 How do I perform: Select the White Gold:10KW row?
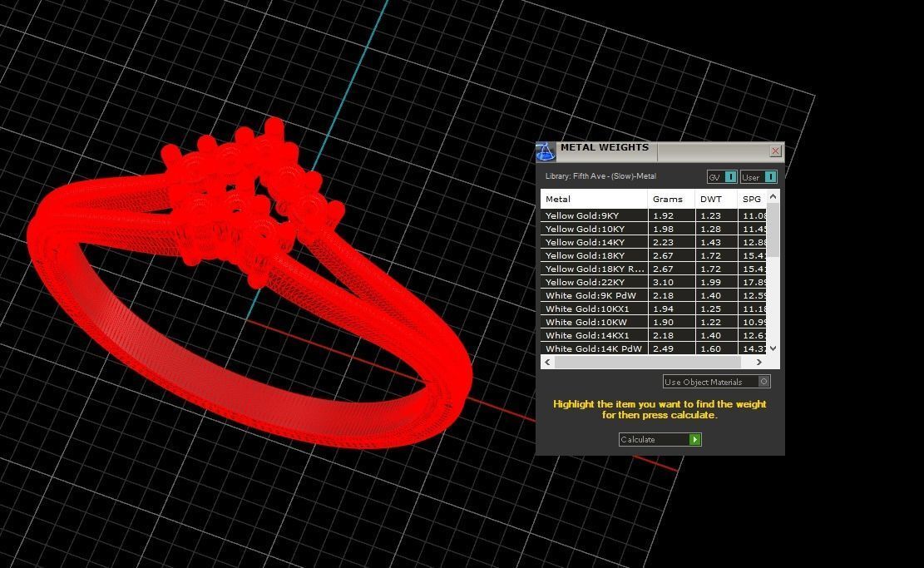[x=654, y=323]
